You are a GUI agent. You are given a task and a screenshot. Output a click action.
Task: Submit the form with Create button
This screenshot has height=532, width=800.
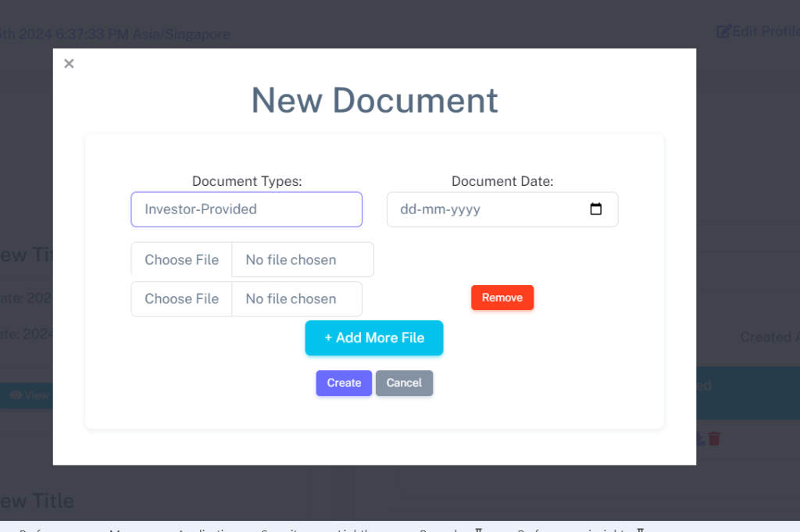pos(344,383)
